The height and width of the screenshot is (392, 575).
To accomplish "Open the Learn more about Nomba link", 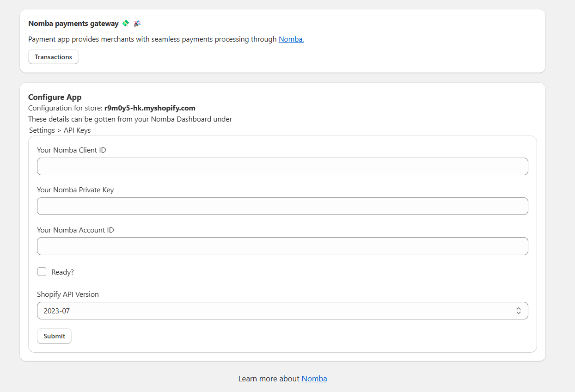I will pyautogui.click(x=314, y=379).
